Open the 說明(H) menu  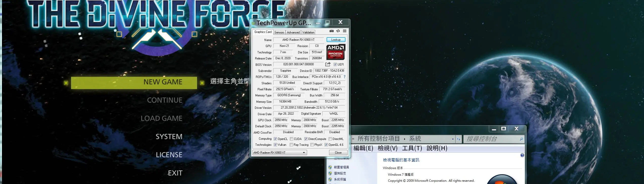(437, 148)
